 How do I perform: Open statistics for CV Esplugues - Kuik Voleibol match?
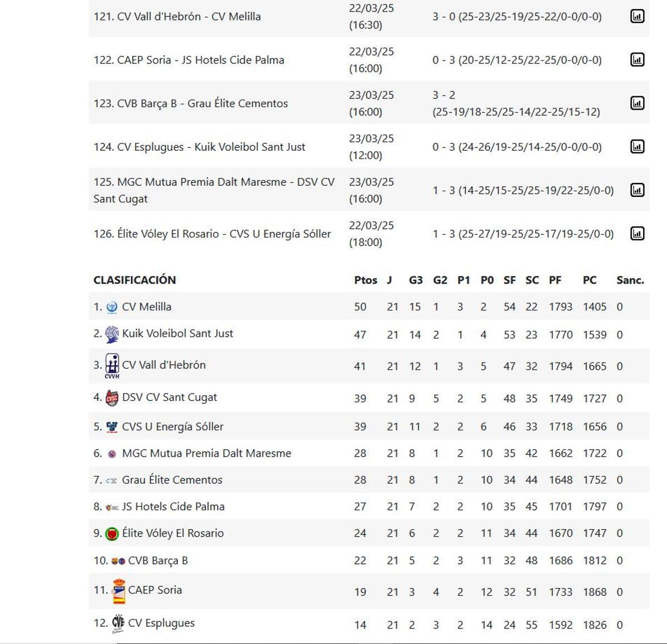pyautogui.click(x=638, y=146)
